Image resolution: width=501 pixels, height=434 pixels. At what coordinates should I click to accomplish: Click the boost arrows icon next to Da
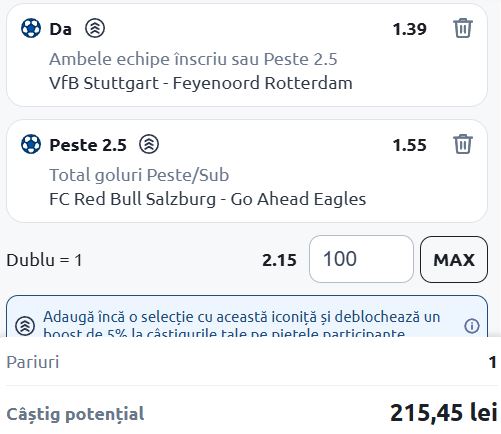click(x=95, y=28)
